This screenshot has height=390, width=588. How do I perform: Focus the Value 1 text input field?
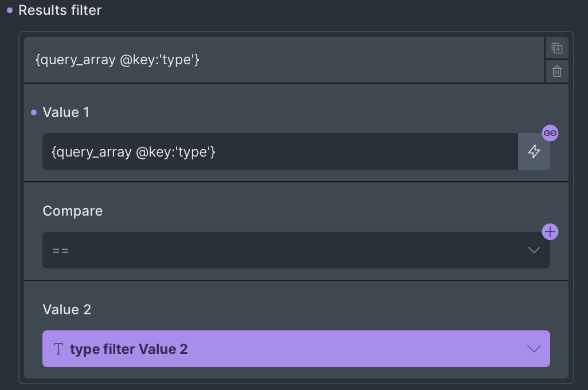click(x=280, y=151)
